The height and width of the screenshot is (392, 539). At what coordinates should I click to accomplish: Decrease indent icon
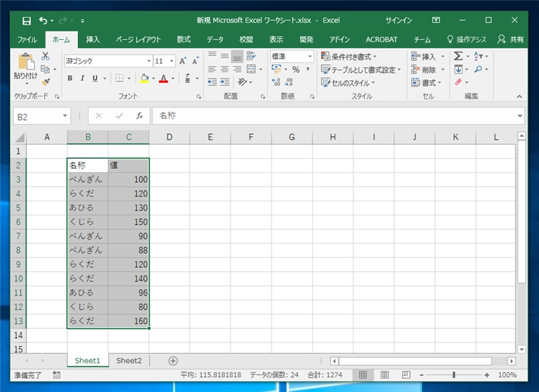point(212,82)
